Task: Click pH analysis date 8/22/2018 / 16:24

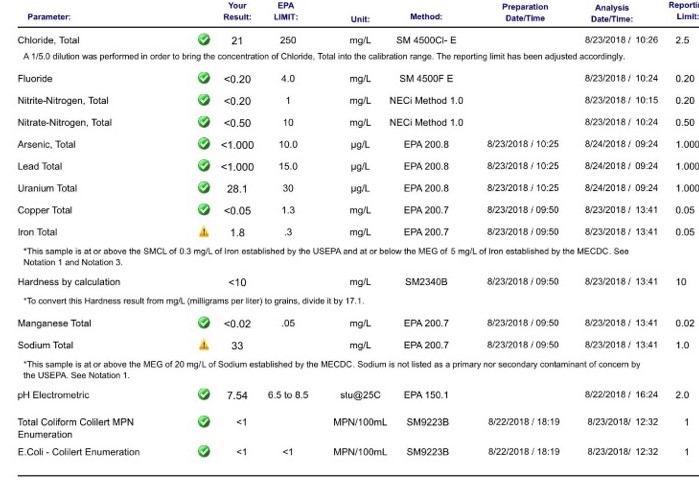Action: (621, 395)
